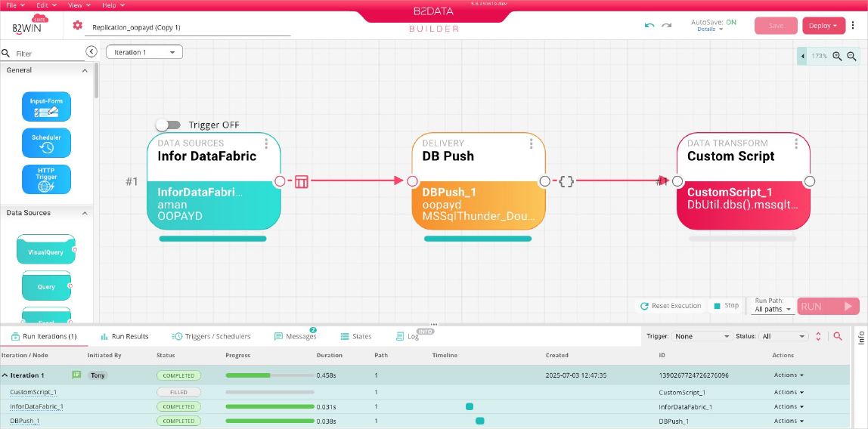Zoom in on the canvas
The image size is (868, 429).
click(x=837, y=57)
